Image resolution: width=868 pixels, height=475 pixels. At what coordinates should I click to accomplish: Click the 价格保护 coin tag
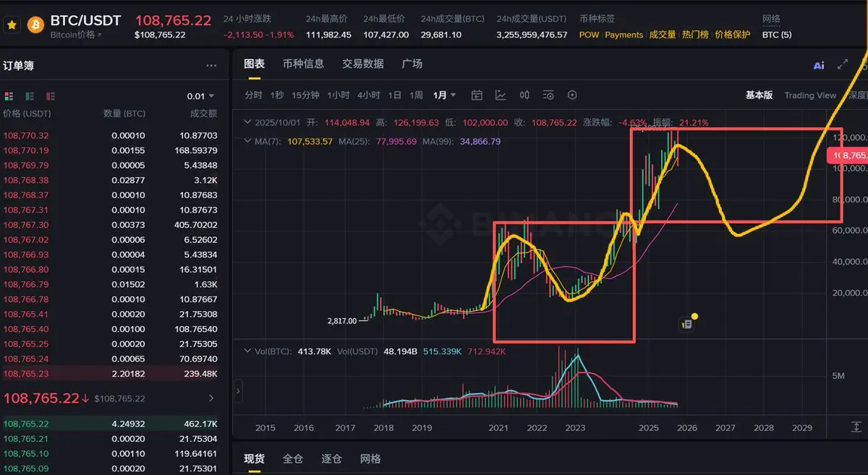pyautogui.click(x=733, y=35)
